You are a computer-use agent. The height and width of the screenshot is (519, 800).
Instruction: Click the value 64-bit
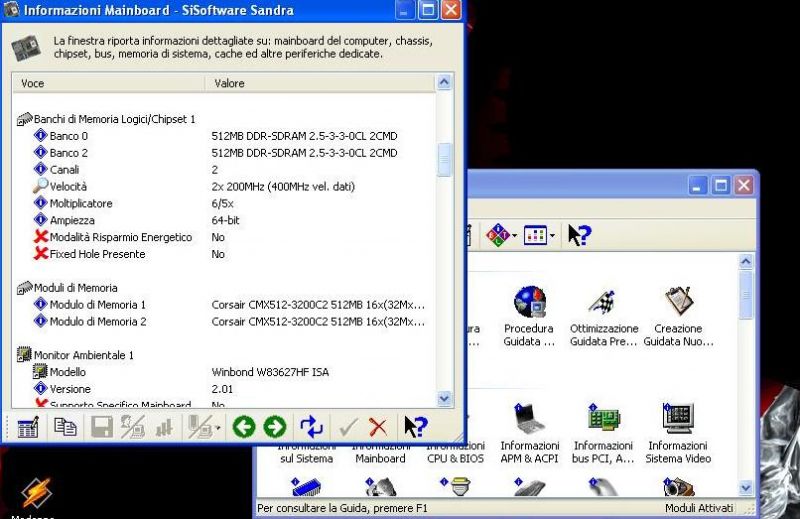pyautogui.click(x=225, y=220)
